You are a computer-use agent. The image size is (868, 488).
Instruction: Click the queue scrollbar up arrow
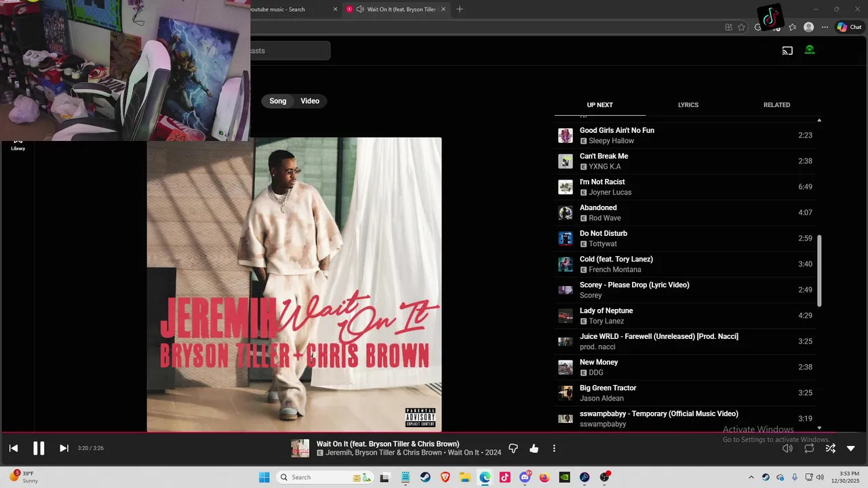pyautogui.click(x=819, y=120)
